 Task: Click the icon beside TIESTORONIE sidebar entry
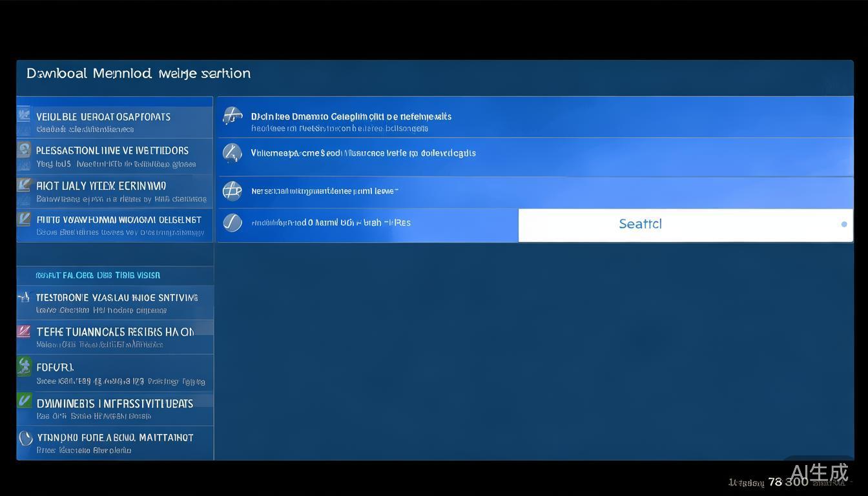coord(24,298)
